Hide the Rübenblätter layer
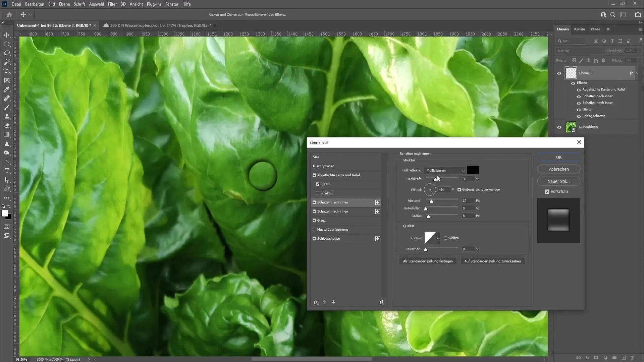Screen dimensions: 644x362 coord(559,127)
